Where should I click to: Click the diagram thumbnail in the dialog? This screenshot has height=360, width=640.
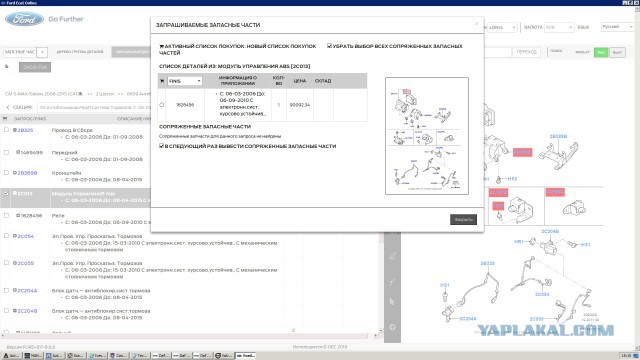click(427, 136)
